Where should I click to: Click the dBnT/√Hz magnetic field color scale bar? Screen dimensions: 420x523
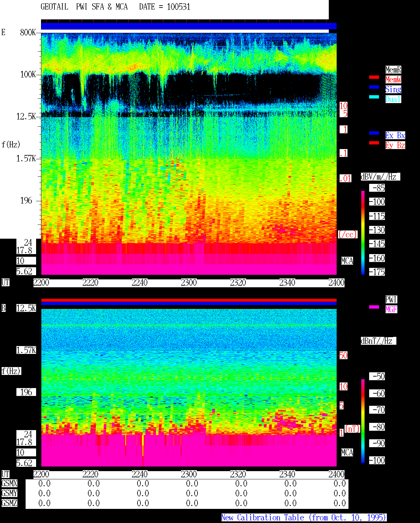363,421
